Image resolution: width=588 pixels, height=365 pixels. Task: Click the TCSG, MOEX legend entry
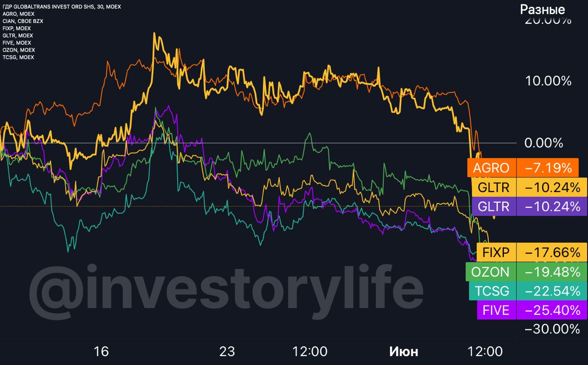click(18, 57)
